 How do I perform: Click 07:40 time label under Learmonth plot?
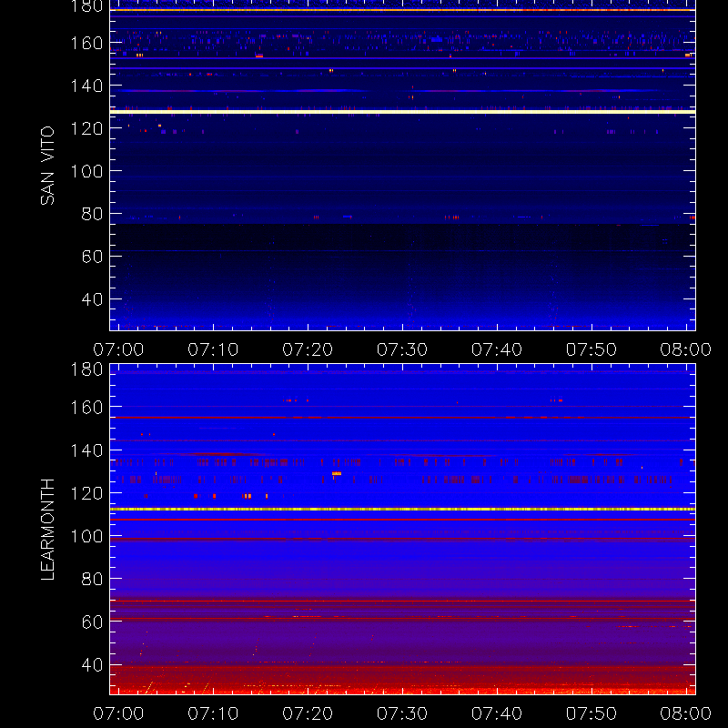click(497, 713)
